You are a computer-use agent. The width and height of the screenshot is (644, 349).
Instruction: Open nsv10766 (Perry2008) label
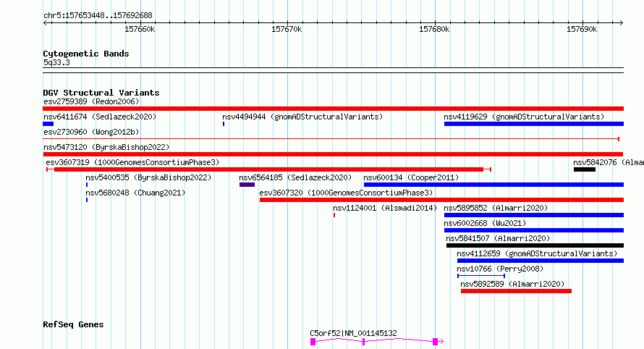pyautogui.click(x=500, y=269)
